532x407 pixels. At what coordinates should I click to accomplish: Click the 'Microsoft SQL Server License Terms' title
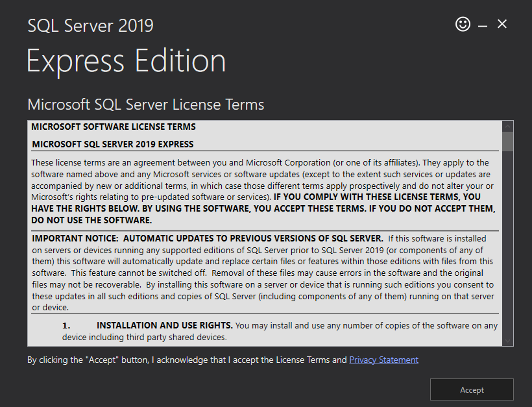[x=145, y=105]
